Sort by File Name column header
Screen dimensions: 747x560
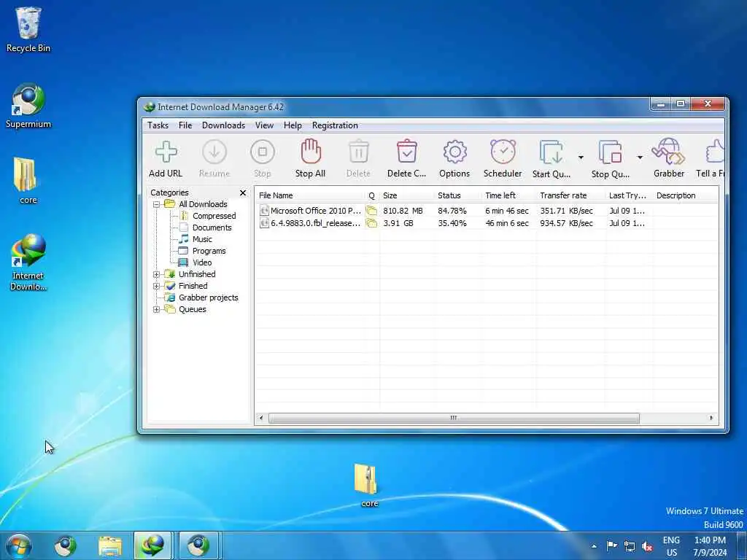click(310, 195)
